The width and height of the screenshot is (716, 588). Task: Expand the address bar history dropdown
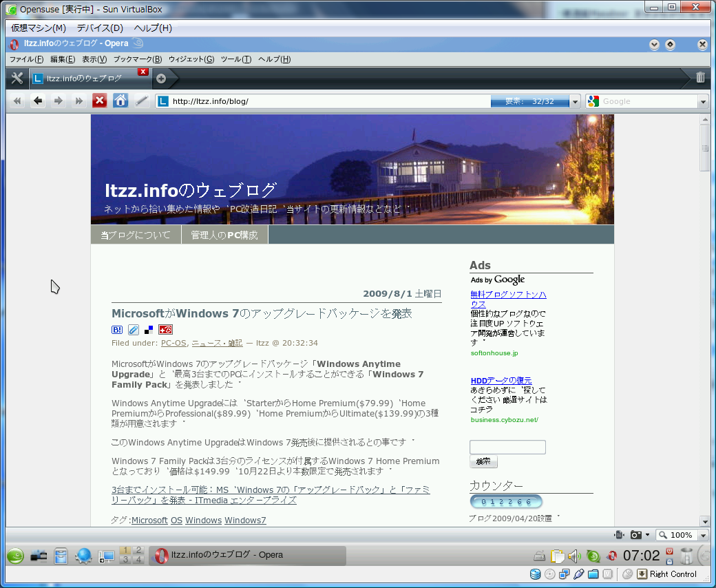coord(576,101)
